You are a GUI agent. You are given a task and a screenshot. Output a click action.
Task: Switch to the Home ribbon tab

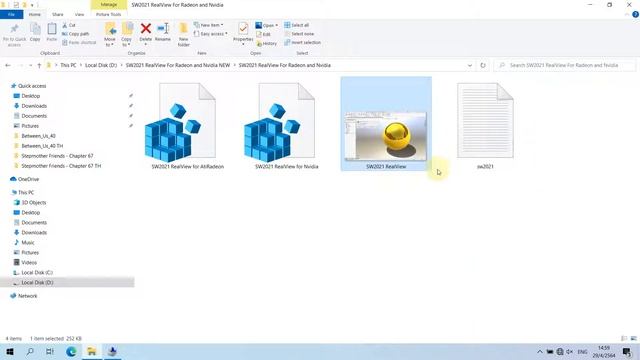tap(35, 14)
